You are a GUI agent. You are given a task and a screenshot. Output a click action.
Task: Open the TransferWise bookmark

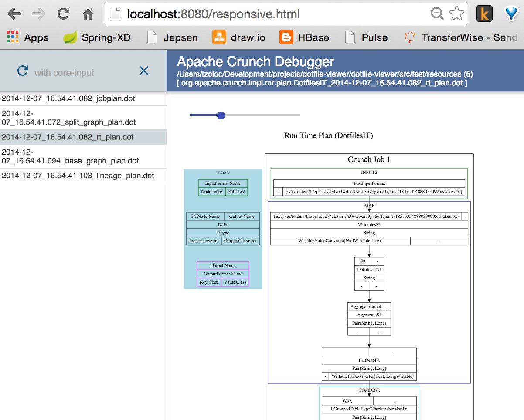(461, 38)
